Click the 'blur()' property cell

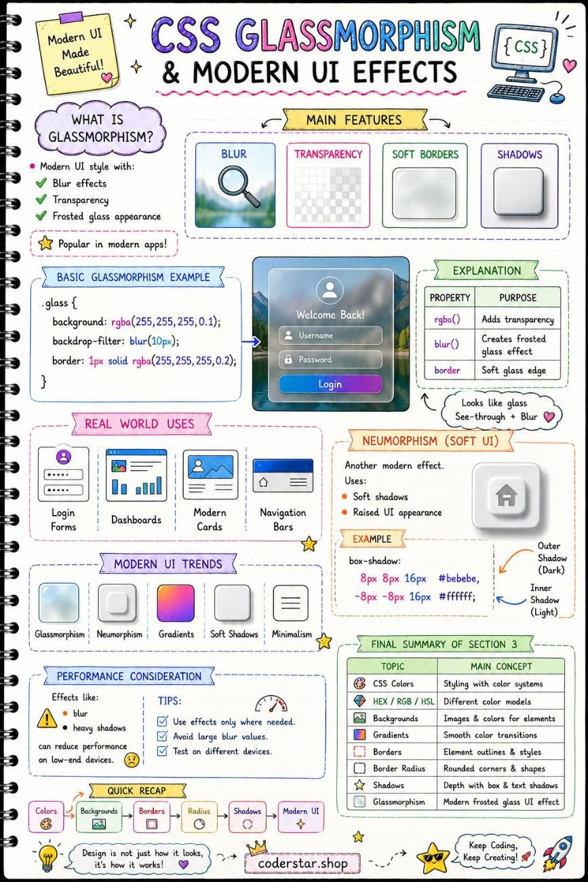pos(450,345)
